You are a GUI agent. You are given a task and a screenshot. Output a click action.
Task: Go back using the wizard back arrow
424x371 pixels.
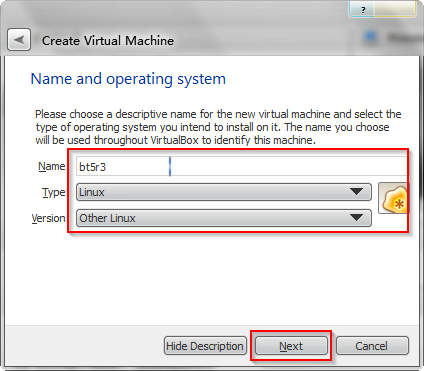point(19,40)
